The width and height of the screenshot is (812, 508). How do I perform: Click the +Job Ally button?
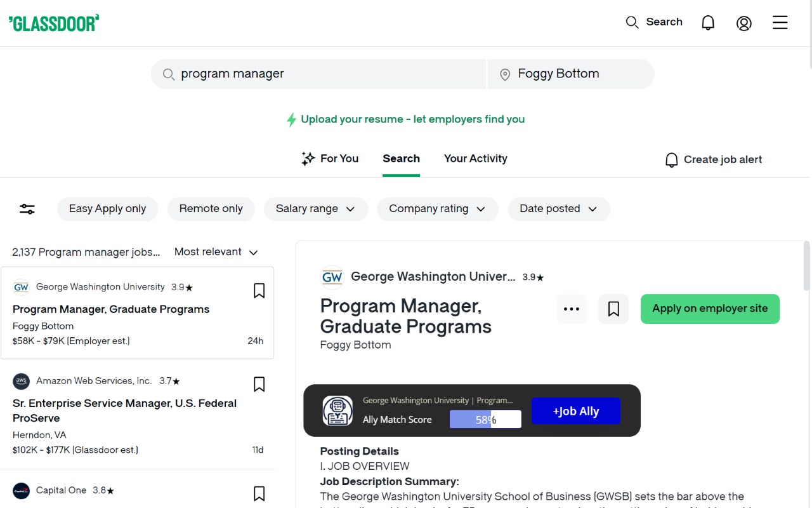(575, 411)
